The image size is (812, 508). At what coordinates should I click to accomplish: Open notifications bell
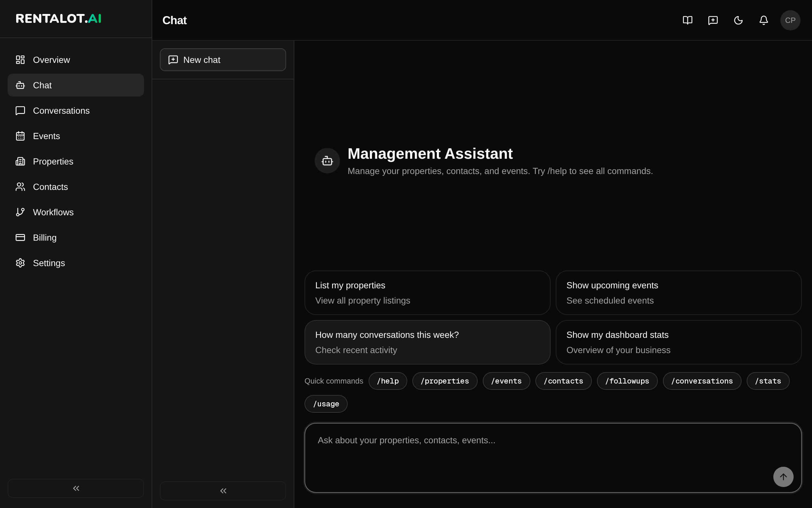pyautogui.click(x=764, y=20)
